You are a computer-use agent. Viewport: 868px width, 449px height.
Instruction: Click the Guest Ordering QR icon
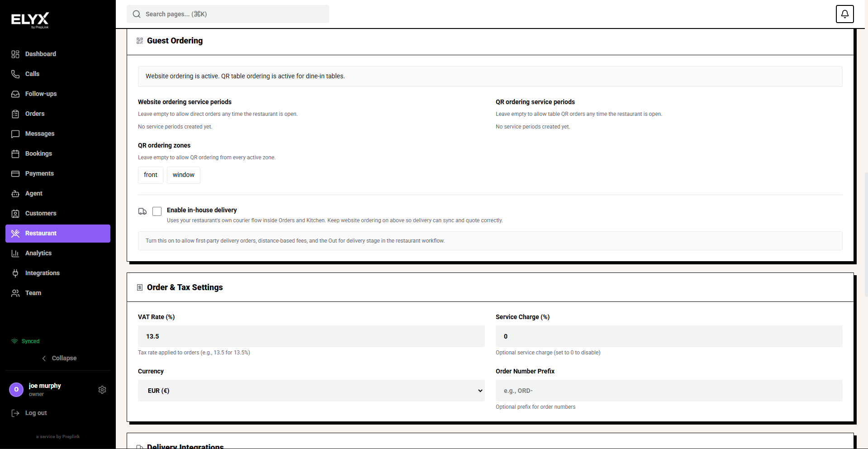click(140, 41)
